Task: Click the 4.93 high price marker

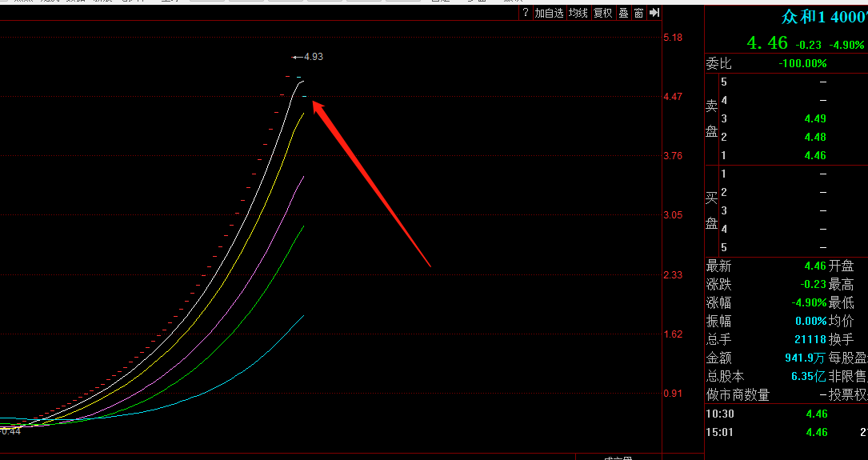Action: [x=314, y=57]
